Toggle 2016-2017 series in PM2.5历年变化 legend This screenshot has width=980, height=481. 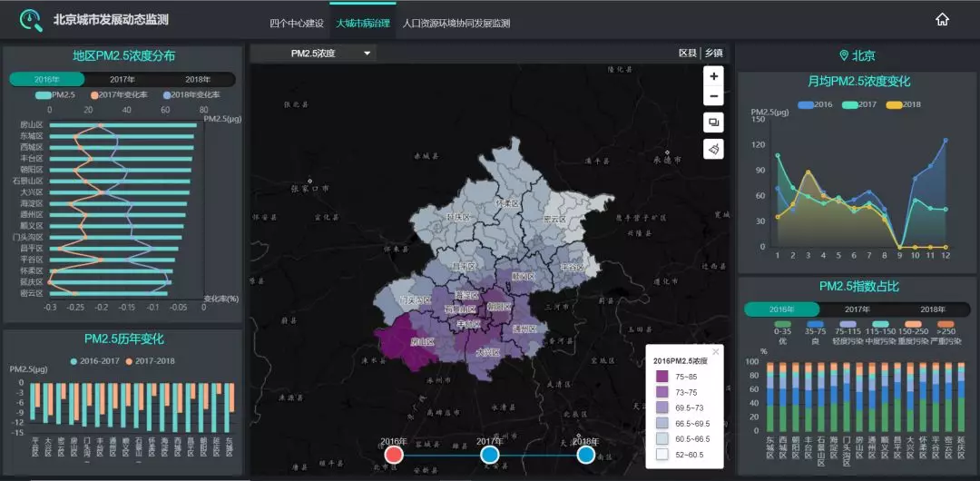coord(93,361)
